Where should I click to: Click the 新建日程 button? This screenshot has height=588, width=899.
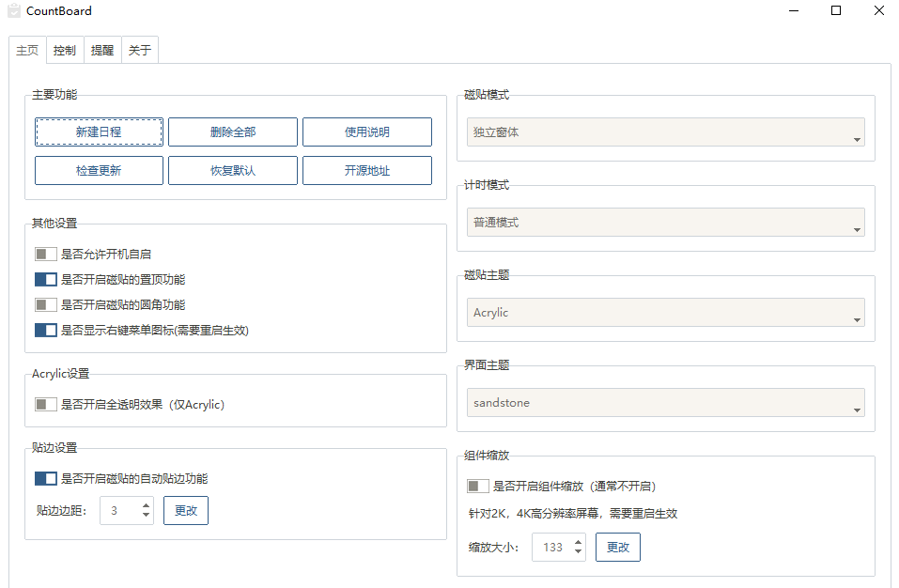pos(99,132)
